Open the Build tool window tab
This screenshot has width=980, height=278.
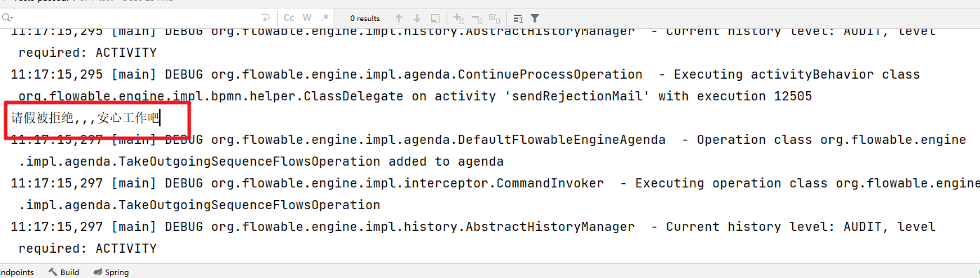(64, 272)
